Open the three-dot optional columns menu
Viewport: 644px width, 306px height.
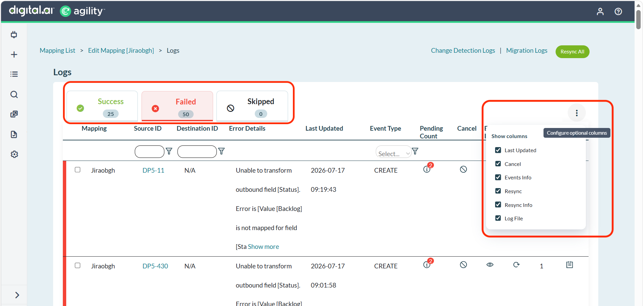click(576, 113)
